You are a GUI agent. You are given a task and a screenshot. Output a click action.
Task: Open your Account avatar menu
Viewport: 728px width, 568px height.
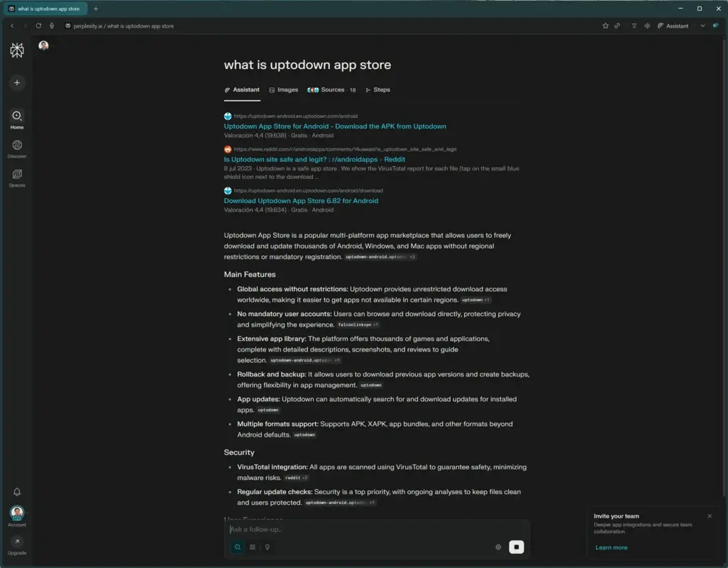16,513
